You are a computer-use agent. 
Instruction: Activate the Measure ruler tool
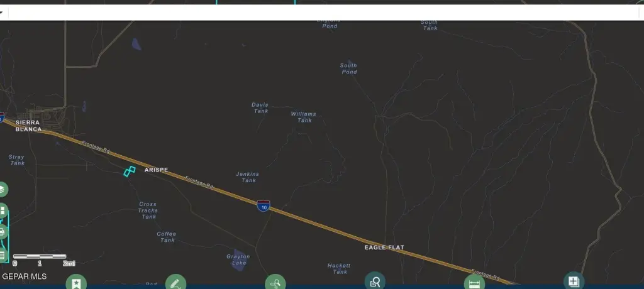point(474,283)
